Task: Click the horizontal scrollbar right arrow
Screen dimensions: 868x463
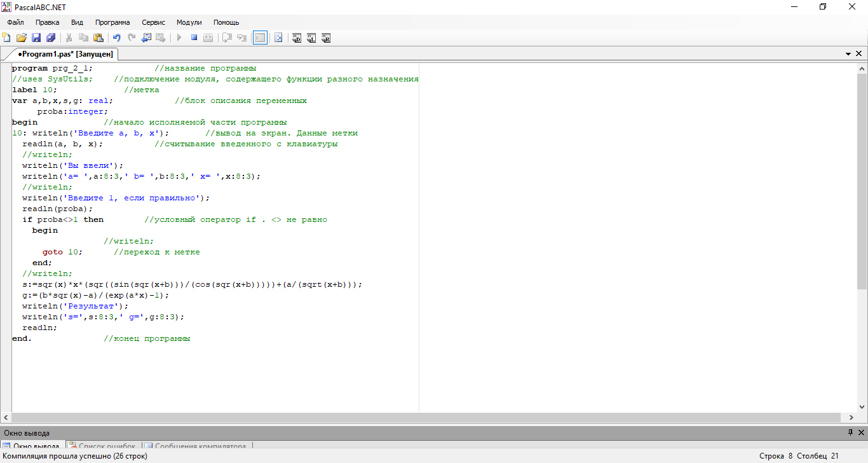Action: coord(851,417)
